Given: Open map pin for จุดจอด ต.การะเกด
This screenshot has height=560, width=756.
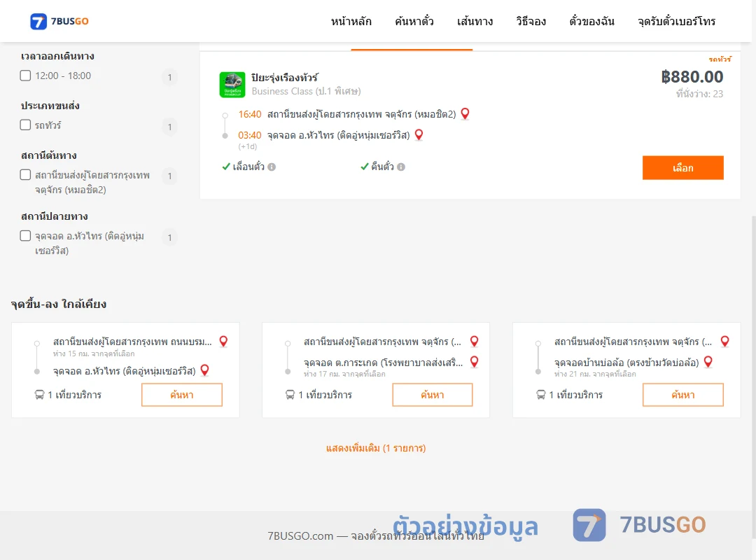Looking at the screenshot, I should pos(475,361).
